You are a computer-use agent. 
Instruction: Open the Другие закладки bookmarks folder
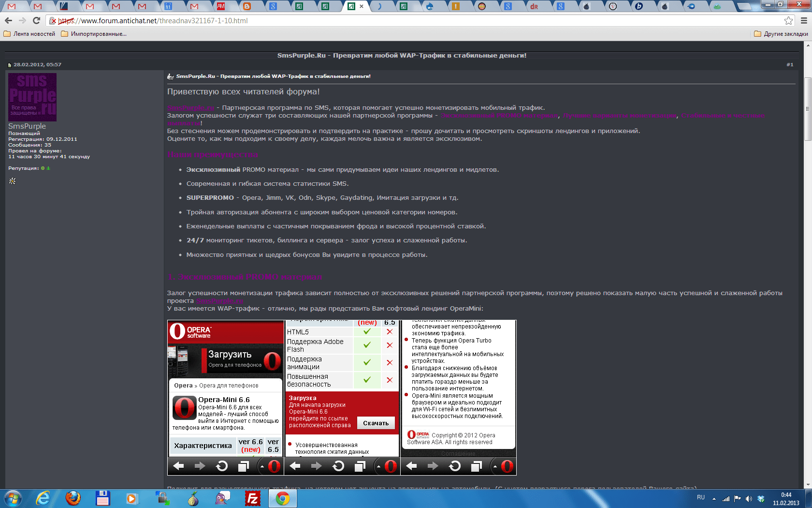[x=781, y=34]
